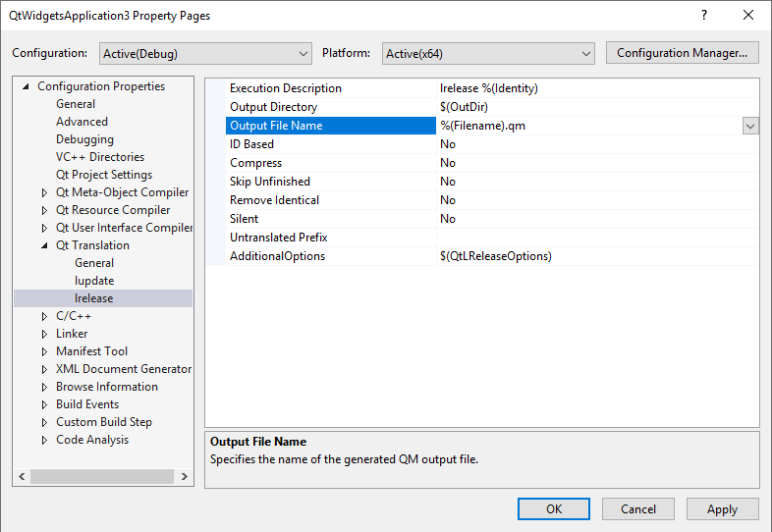Expand the Qt User Interface Compiler node

pyautogui.click(x=44, y=229)
